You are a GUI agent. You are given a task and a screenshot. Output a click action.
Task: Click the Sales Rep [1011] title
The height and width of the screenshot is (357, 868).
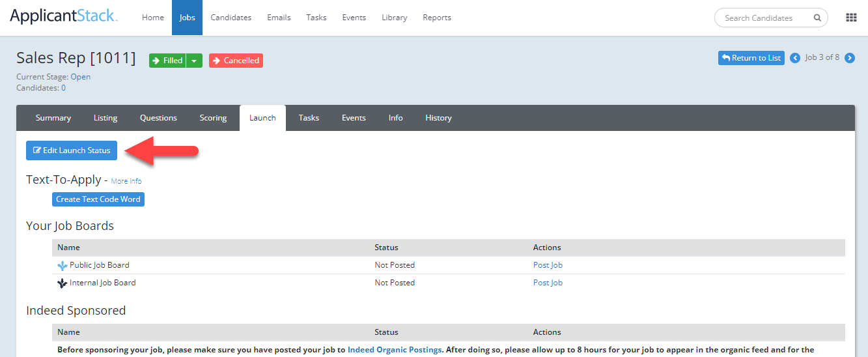pyautogui.click(x=76, y=58)
